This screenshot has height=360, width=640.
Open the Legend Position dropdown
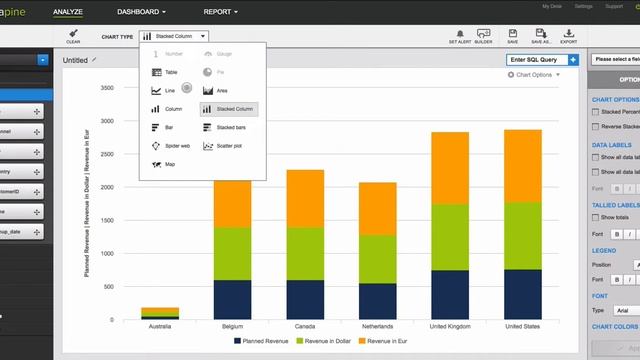(636, 265)
